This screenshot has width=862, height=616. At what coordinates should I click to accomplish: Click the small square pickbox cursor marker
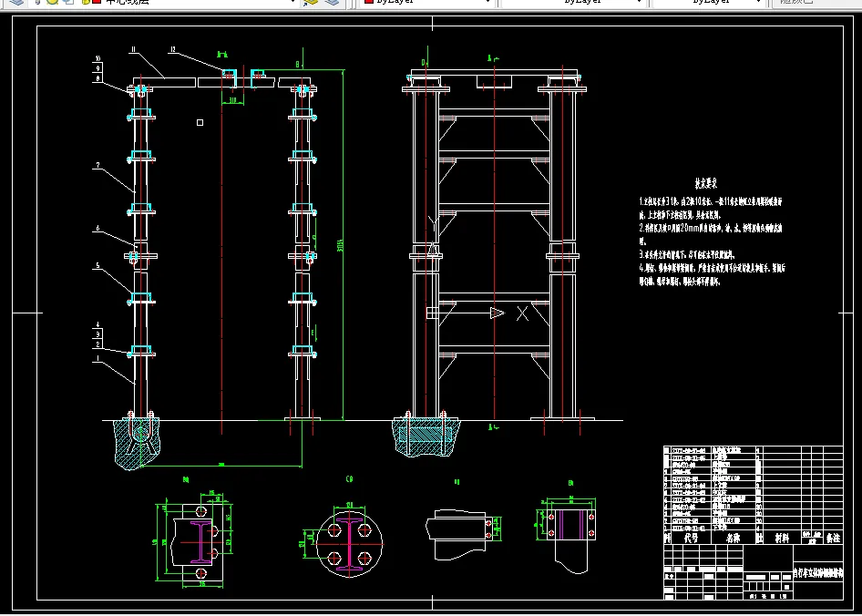pos(200,122)
